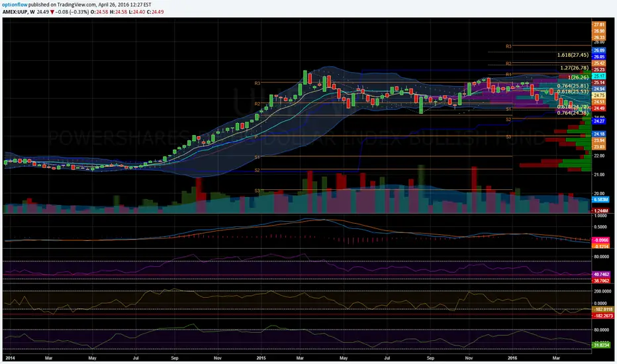Click the -0.08 (-0.33%) change value

pos(71,12)
